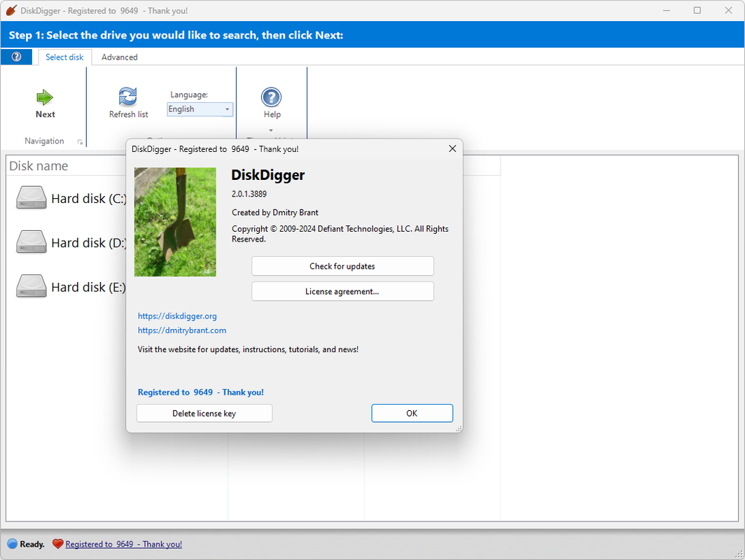Switch to the Advanced tab
This screenshot has height=560, width=745.
click(119, 57)
